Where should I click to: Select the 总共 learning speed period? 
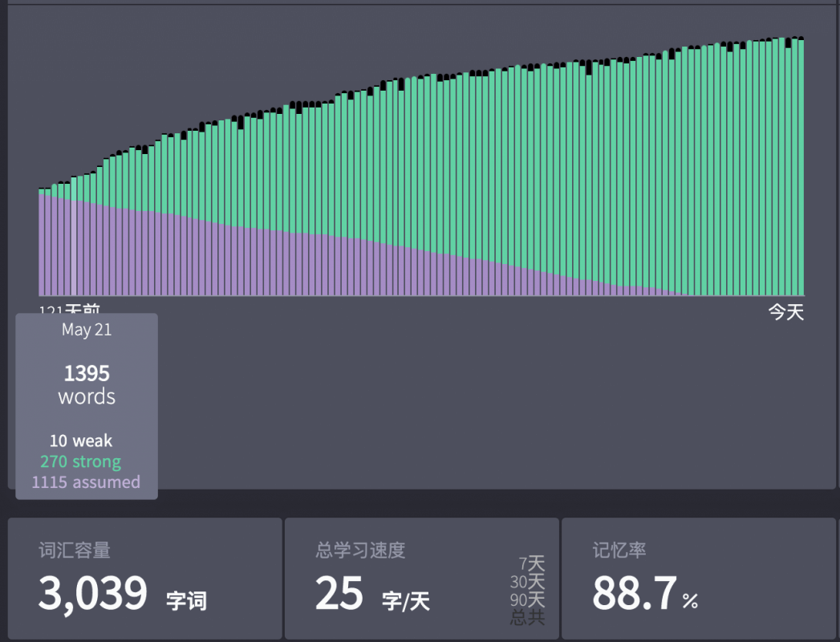(x=527, y=617)
